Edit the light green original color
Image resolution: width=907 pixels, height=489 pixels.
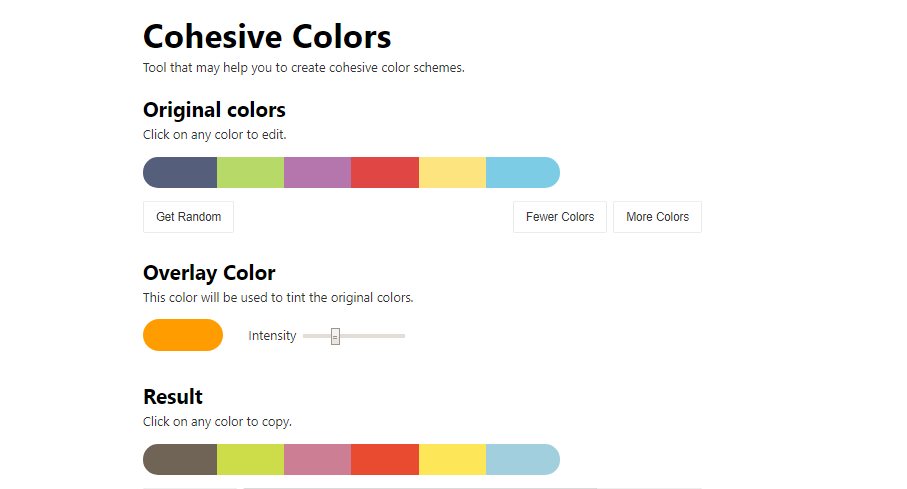coord(250,172)
